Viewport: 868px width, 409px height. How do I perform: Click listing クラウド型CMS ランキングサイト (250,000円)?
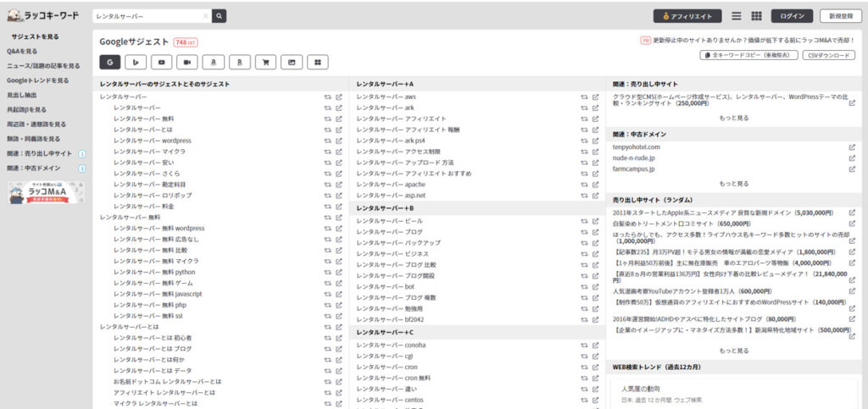731,100
